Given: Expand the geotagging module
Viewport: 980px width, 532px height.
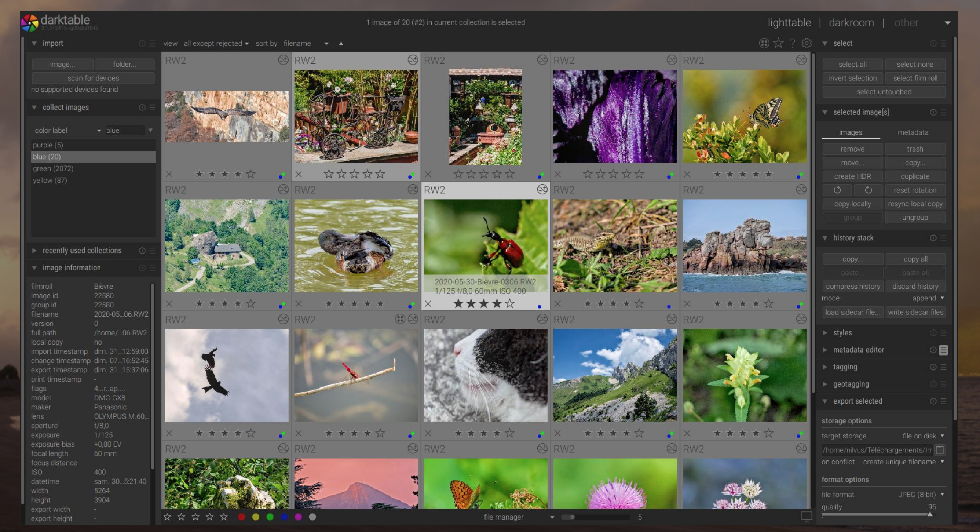Looking at the screenshot, I should click(825, 384).
